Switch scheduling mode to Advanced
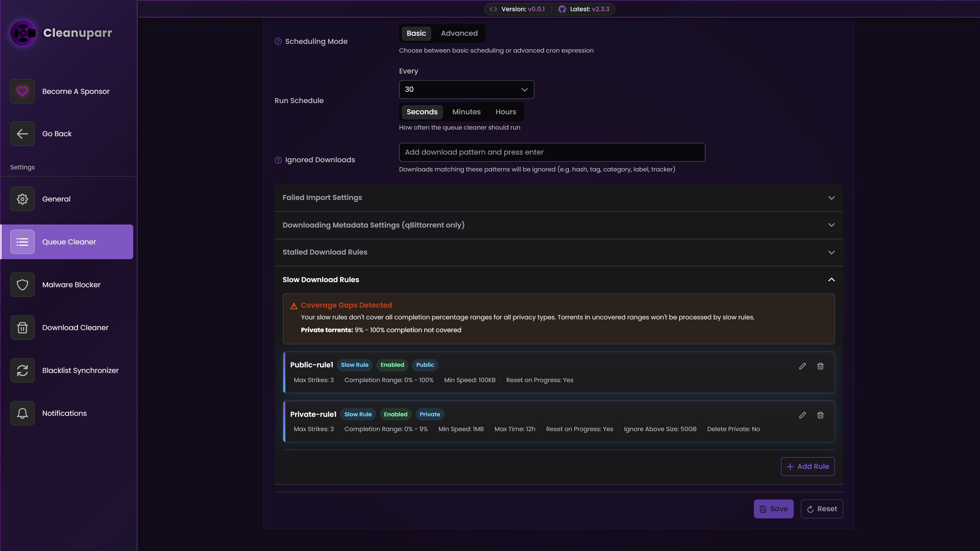 (x=459, y=33)
